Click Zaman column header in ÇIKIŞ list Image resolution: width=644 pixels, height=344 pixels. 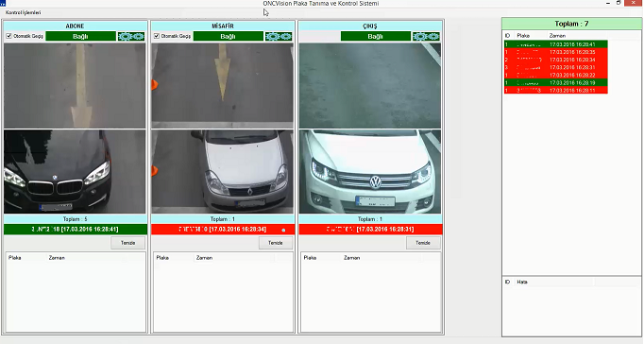click(x=352, y=258)
